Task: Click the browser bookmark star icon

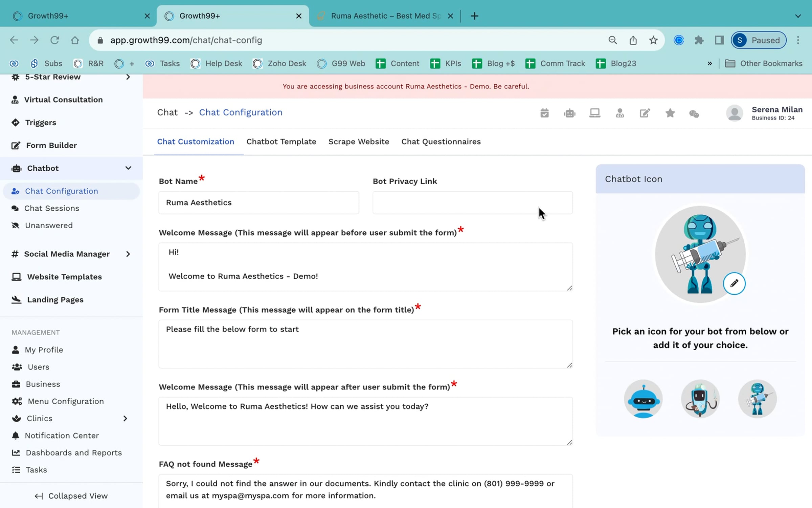Action: click(653, 40)
